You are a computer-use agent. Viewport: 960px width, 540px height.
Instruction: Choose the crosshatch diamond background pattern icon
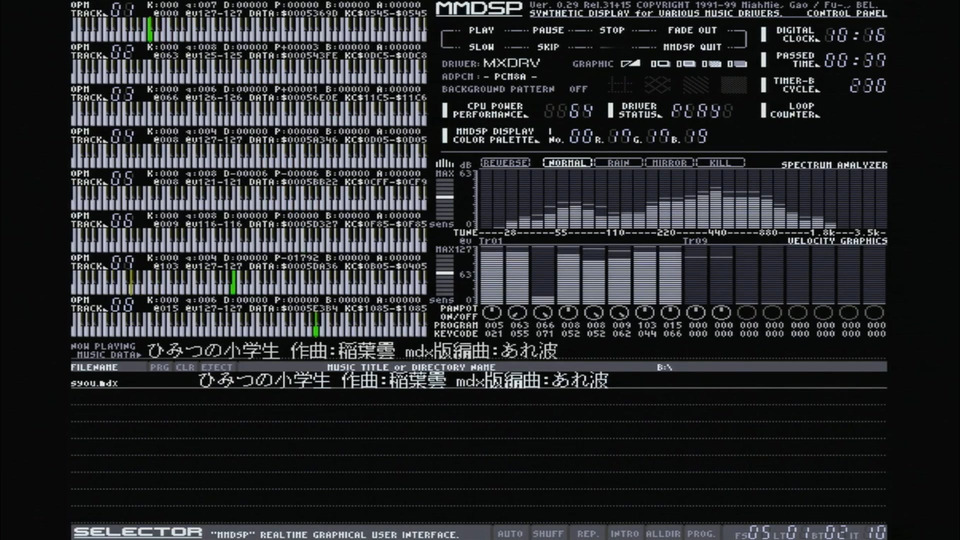click(x=657, y=85)
